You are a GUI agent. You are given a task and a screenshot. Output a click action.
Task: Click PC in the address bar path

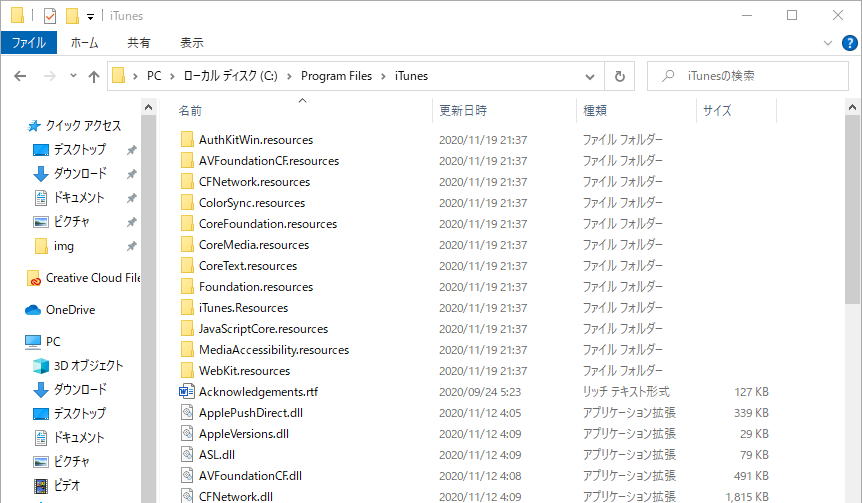pyautogui.click(x=154, y=76)
